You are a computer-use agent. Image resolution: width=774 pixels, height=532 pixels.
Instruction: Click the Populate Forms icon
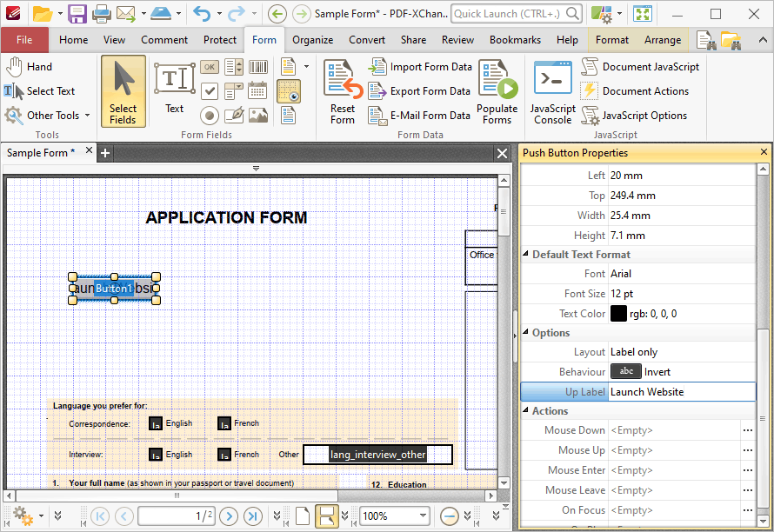(497, 92)
